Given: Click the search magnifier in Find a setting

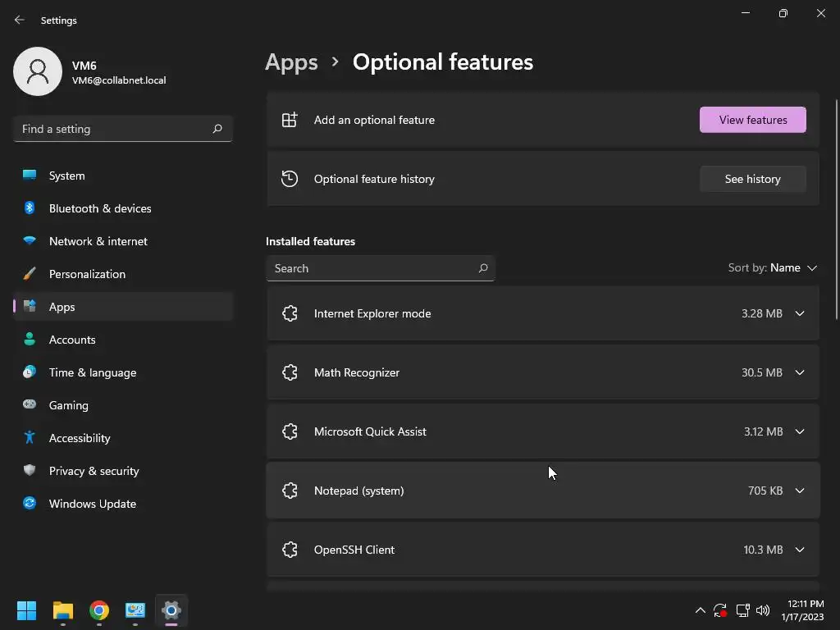Looking at the screenshot, I should [217, 129].
